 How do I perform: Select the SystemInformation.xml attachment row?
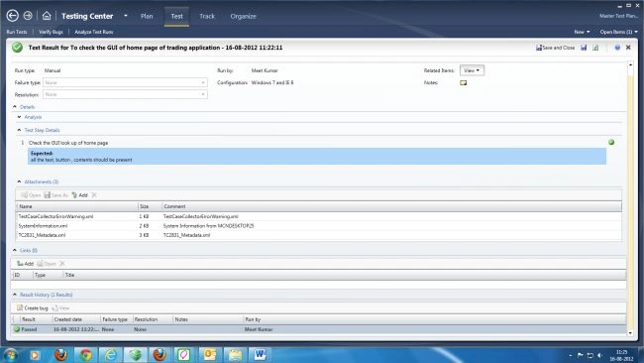click(318, 226)
